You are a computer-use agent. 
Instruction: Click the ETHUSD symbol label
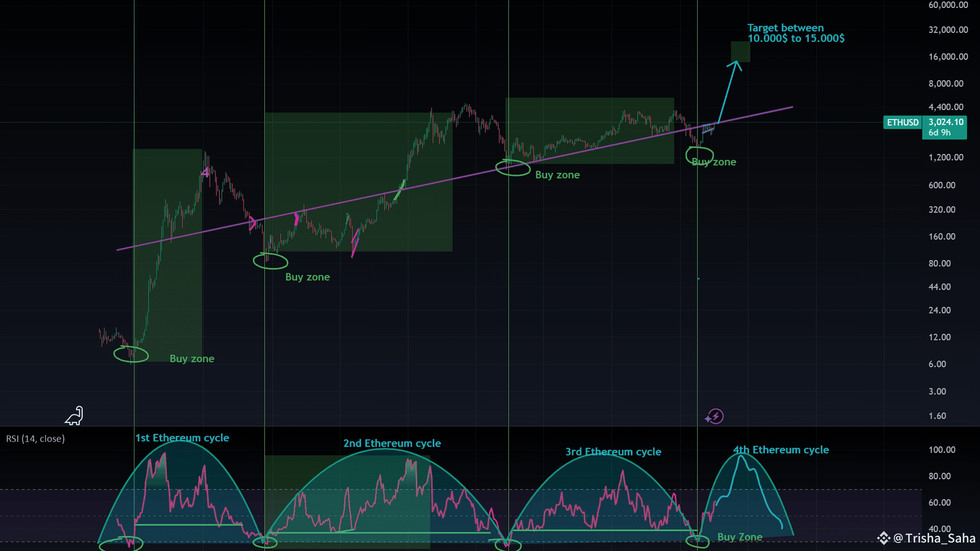click(902, 123)
